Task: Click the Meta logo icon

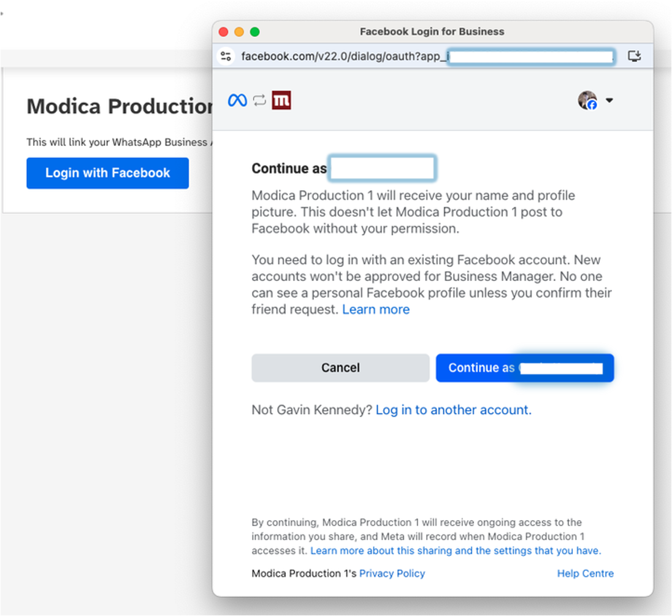Action: pos(237,100)
